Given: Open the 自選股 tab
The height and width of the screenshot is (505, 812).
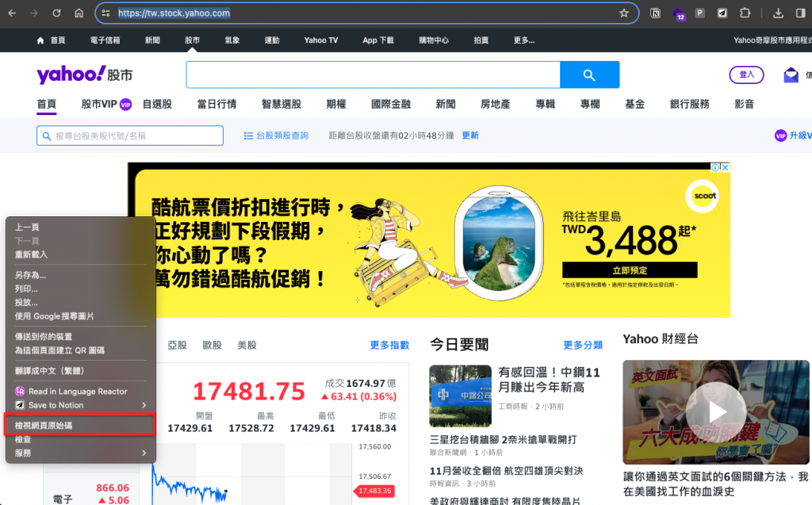Looking at the screenshot, I should (158, 104).
